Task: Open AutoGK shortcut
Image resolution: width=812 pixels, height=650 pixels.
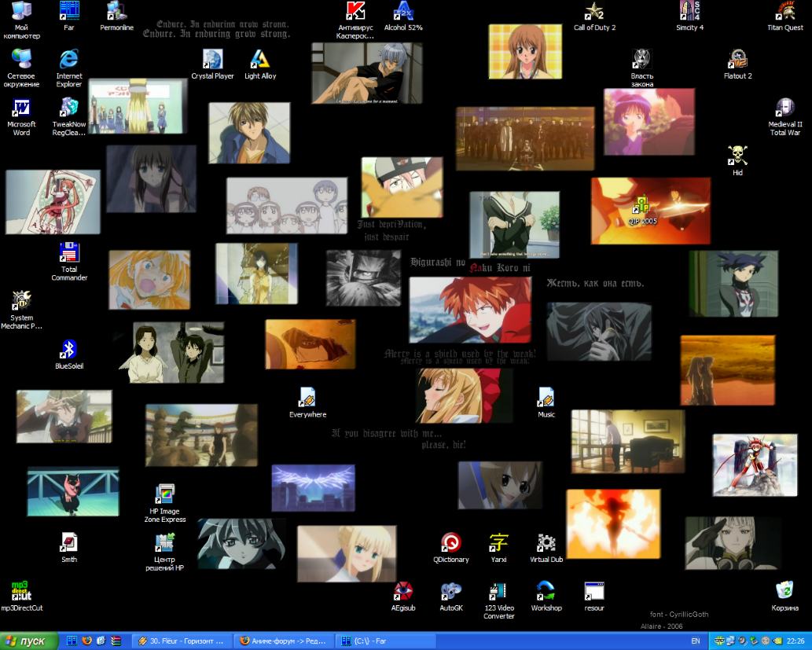Action: (x=450, y=597)
